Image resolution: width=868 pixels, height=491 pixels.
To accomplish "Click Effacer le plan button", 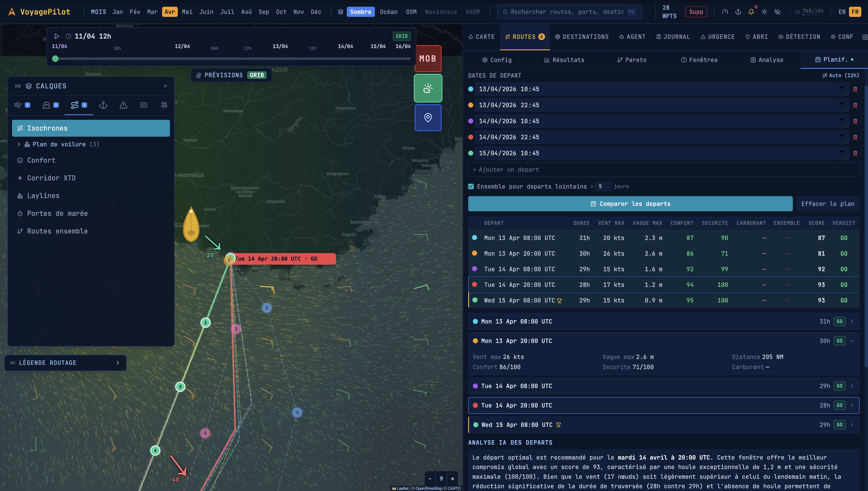I will coord(827,204).
